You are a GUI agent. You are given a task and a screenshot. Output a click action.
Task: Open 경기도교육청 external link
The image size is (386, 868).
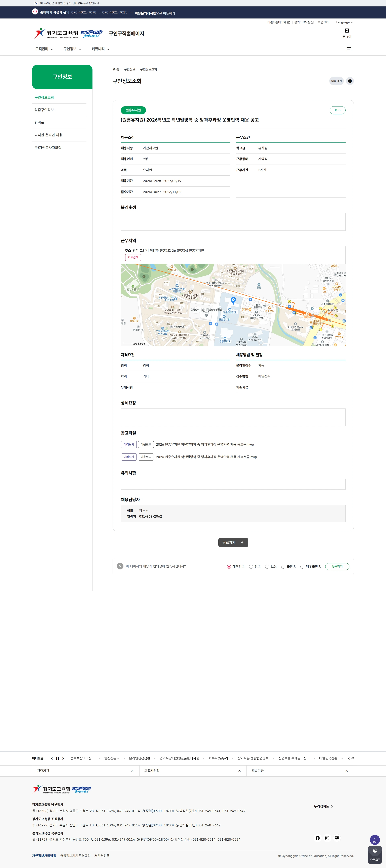pos(304,23)
